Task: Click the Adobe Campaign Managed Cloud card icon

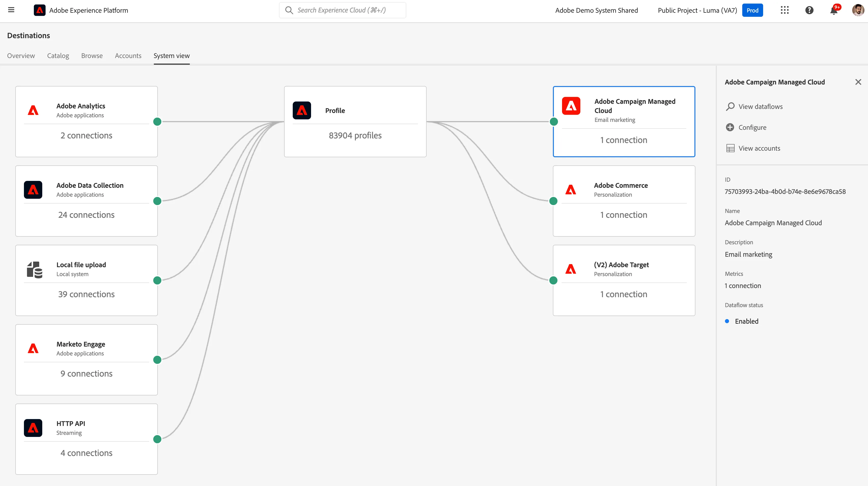Action: click(x=571, y=106)
